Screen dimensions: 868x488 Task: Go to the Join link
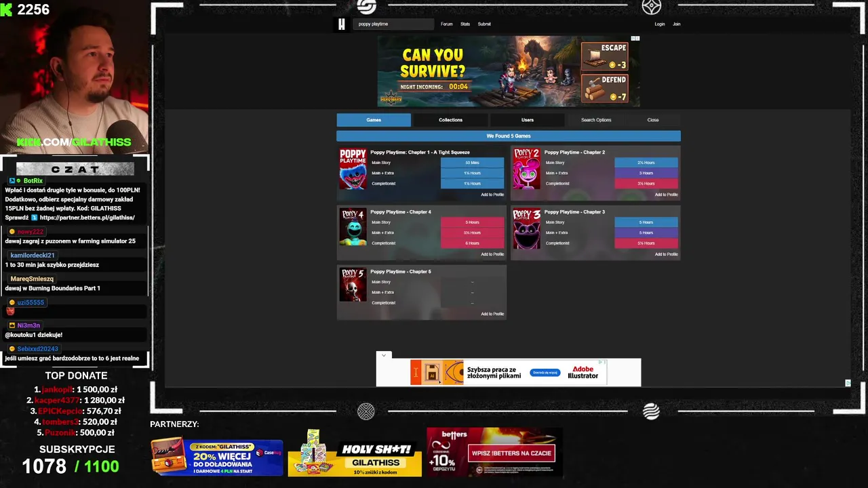tap(676, 24)
